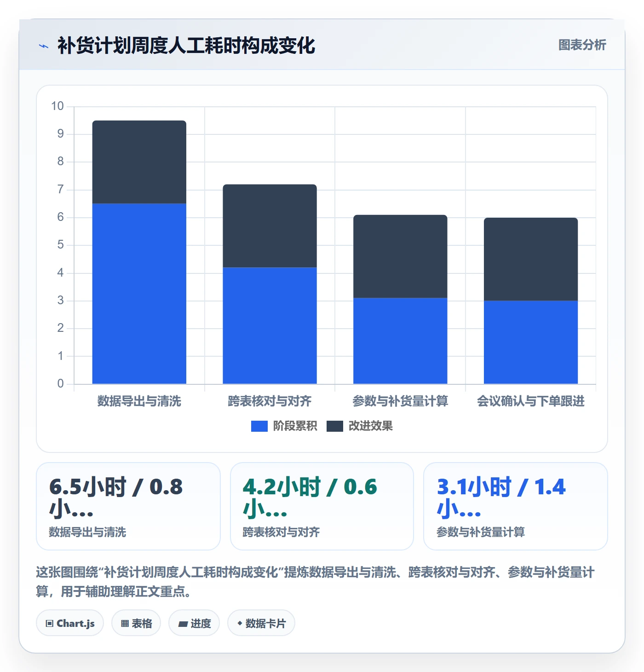
Task: Open the 图表分析 label in the header
Action: [x=582, y=45]
